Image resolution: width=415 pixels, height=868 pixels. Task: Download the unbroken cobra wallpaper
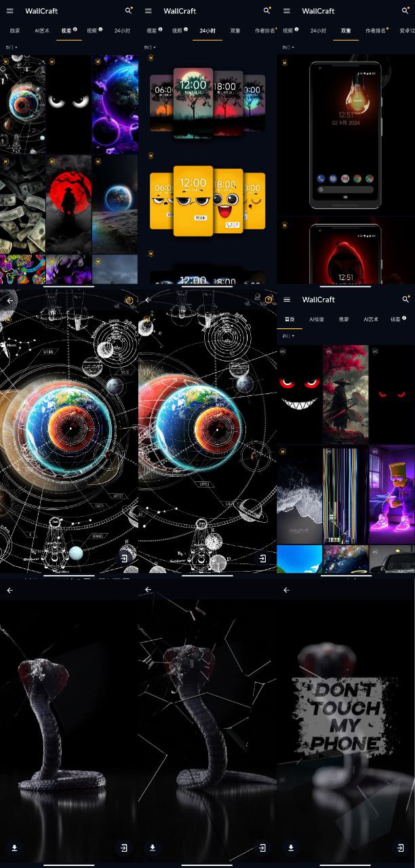14,848
